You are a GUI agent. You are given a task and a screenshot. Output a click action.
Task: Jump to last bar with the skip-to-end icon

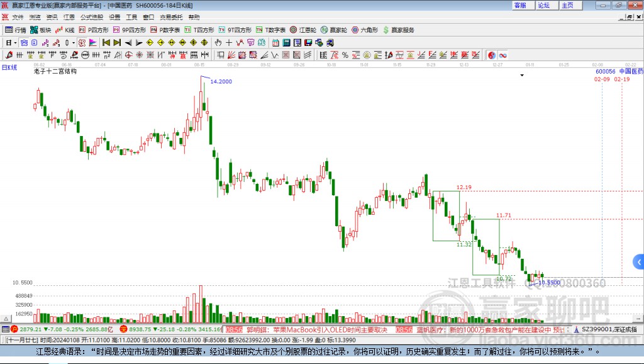117,43
